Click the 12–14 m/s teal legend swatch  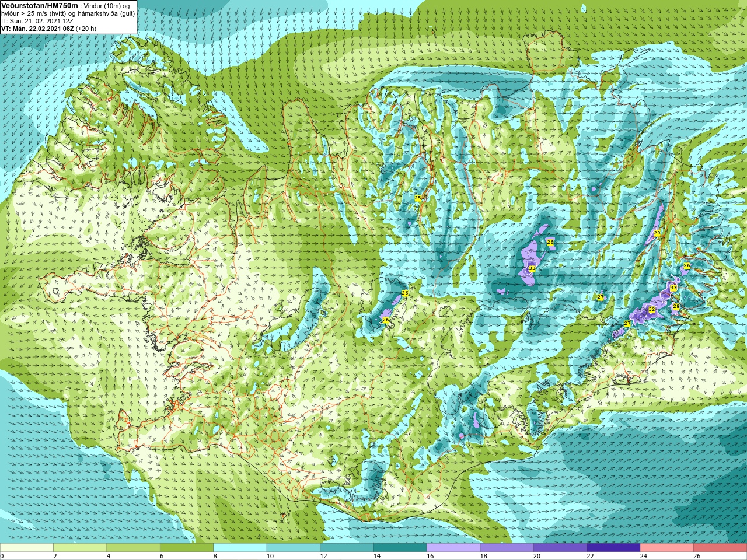347,547
